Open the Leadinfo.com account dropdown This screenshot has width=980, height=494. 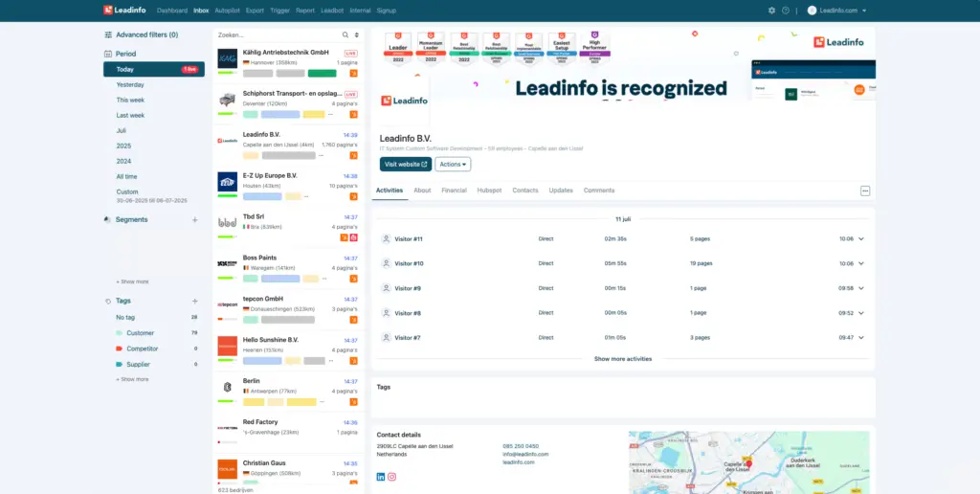coord(837,11)
